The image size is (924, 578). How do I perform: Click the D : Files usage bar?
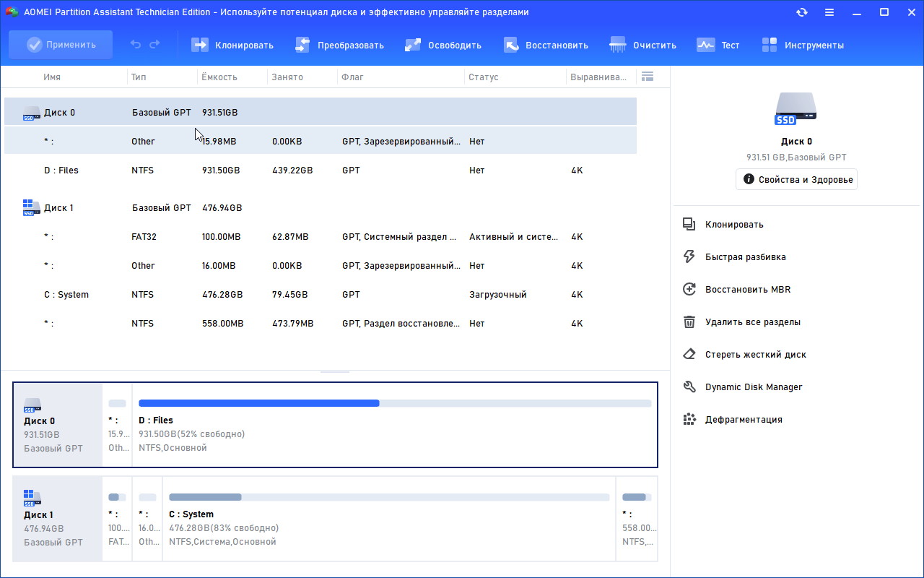tap(395, 403)
